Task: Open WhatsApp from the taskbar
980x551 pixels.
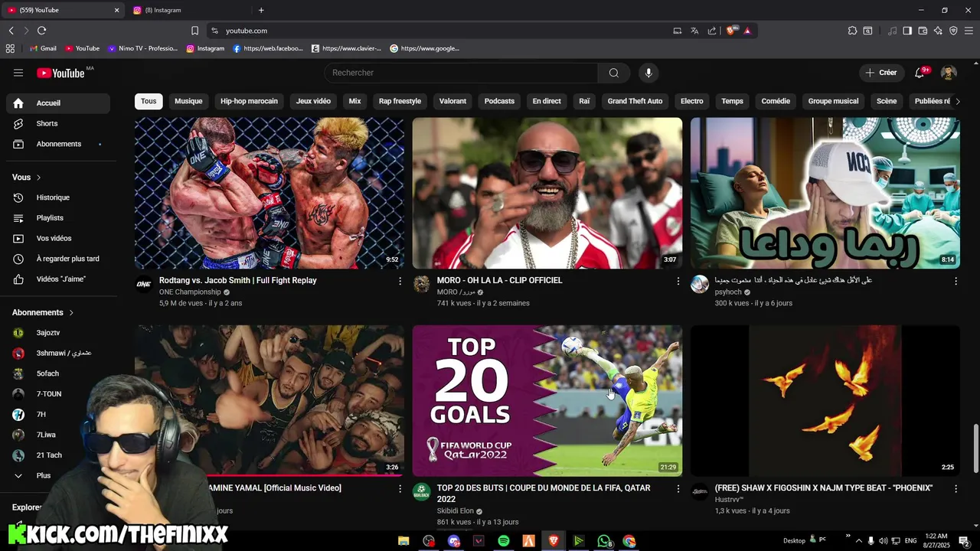Action: 605,541
